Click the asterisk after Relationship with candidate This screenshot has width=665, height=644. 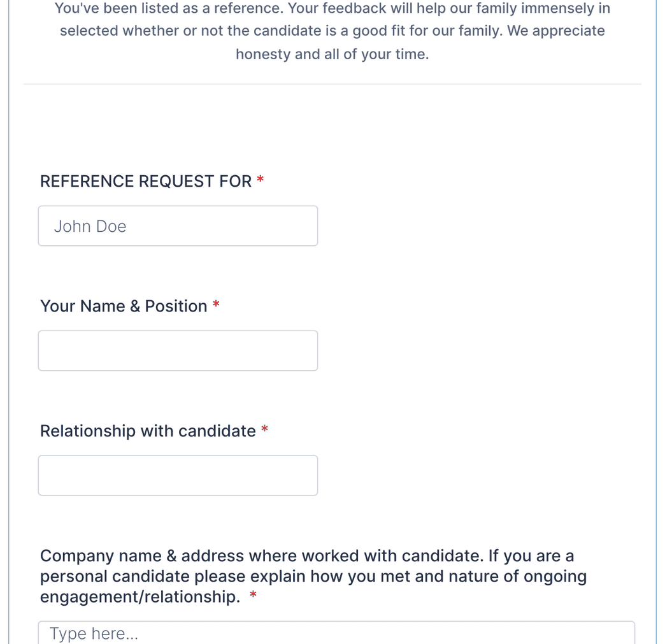pyautogui.click(x=264, y=430)
